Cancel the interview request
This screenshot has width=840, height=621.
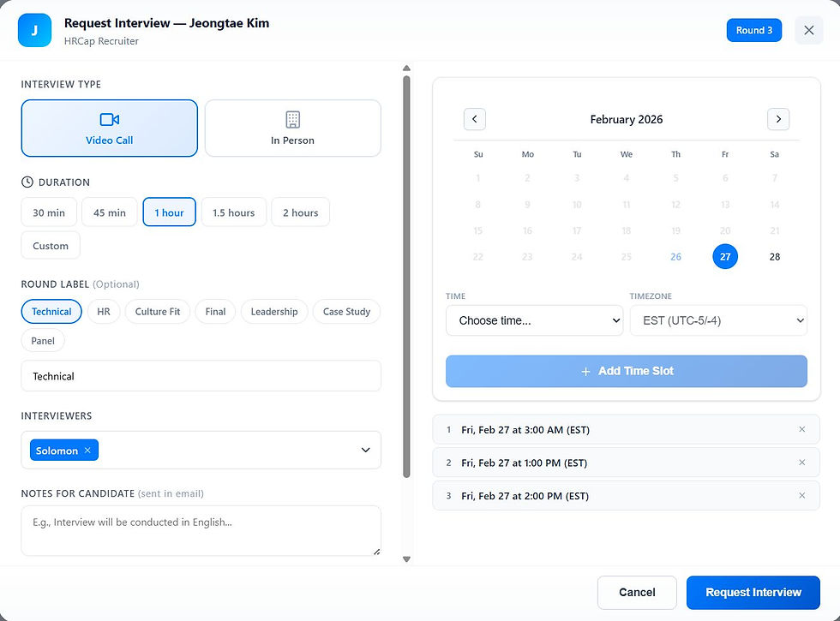(x=637, y=592)
